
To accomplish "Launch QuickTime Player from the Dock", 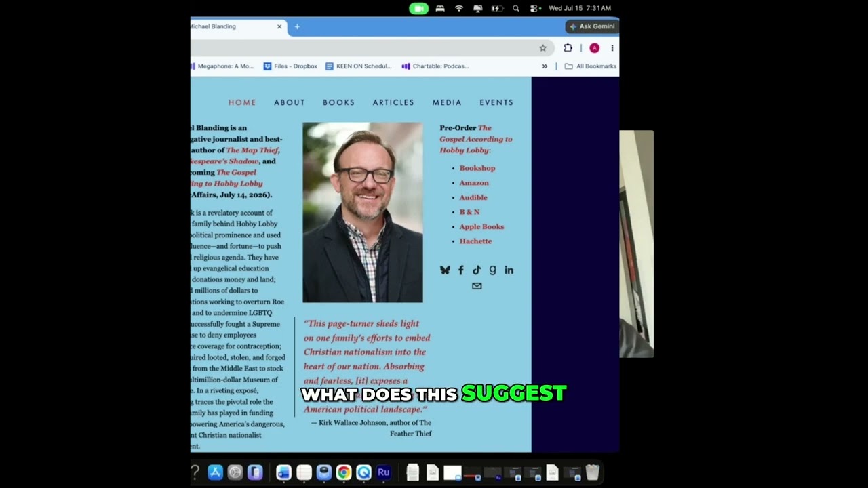I will point(363,472).
